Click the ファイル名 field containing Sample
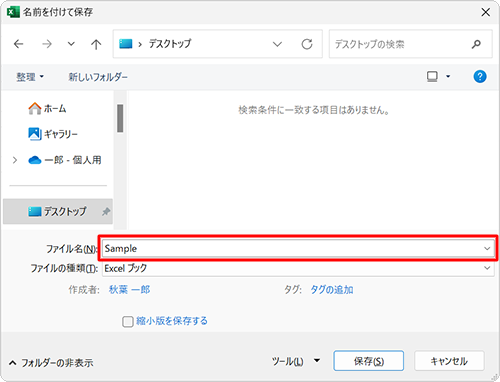500x382 pixels. [x=298, y=248]
